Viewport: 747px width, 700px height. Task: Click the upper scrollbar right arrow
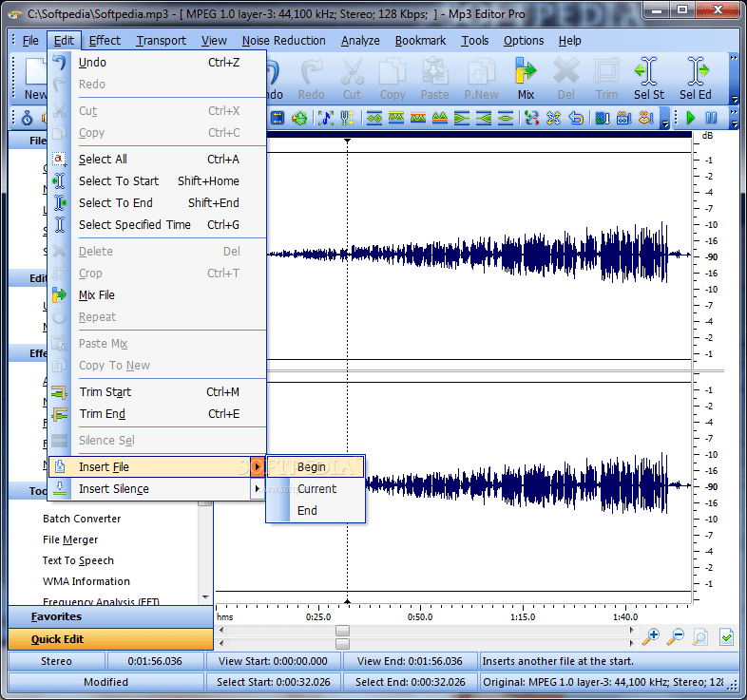pos(632,631)
